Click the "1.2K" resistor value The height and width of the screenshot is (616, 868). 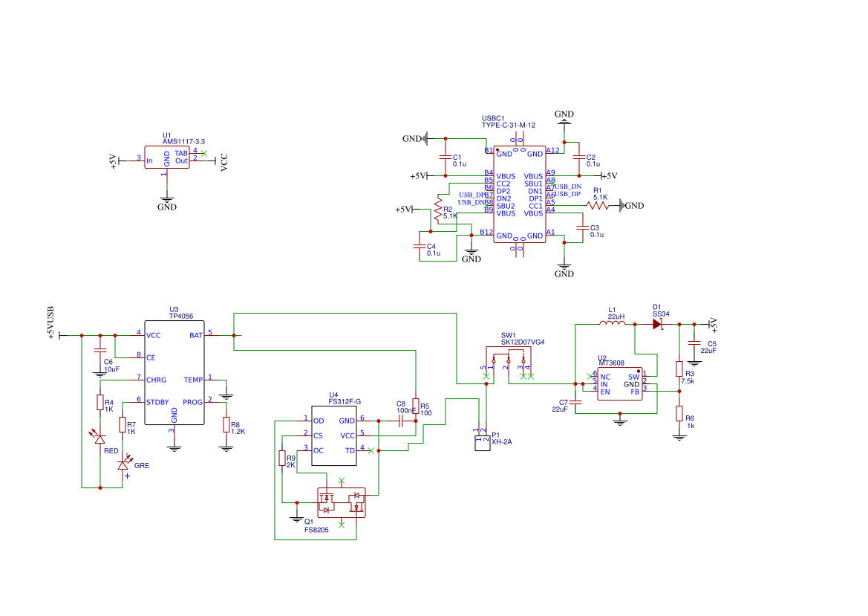[238, 432]
